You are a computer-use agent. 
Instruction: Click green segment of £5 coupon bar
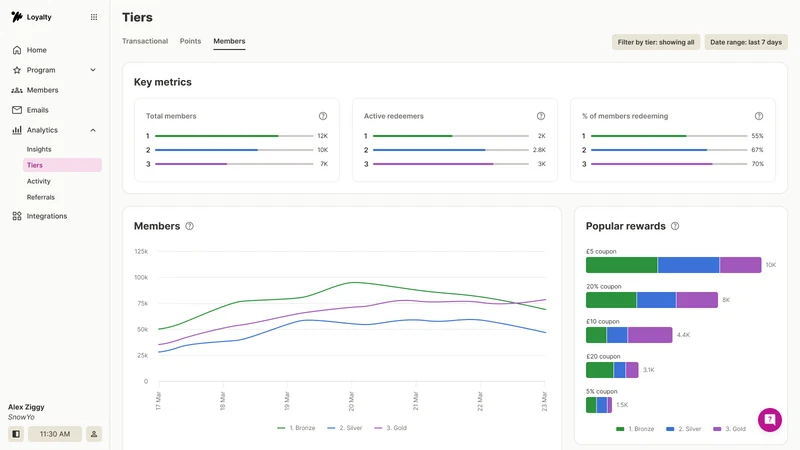click(x=621, y=265)
